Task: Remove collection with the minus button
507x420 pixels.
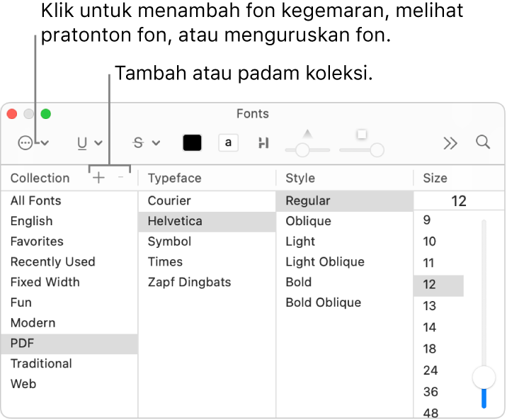Action: (x=120, y=177)
